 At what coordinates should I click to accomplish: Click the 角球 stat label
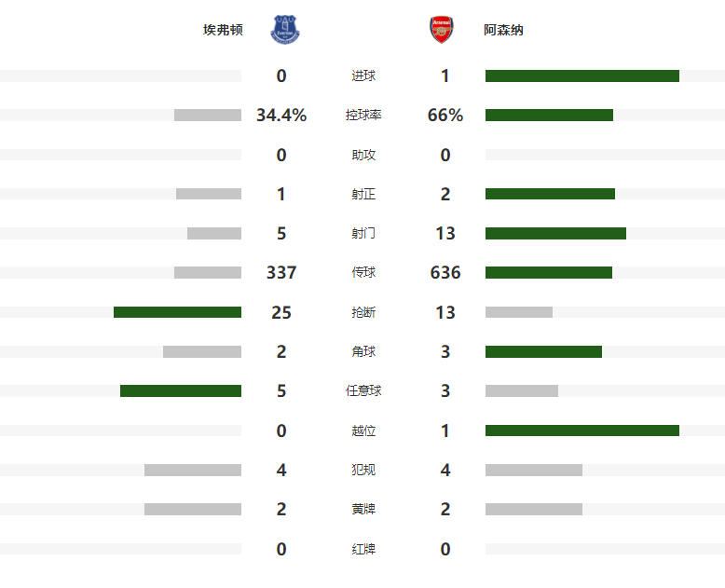click(x=363, y=351)
